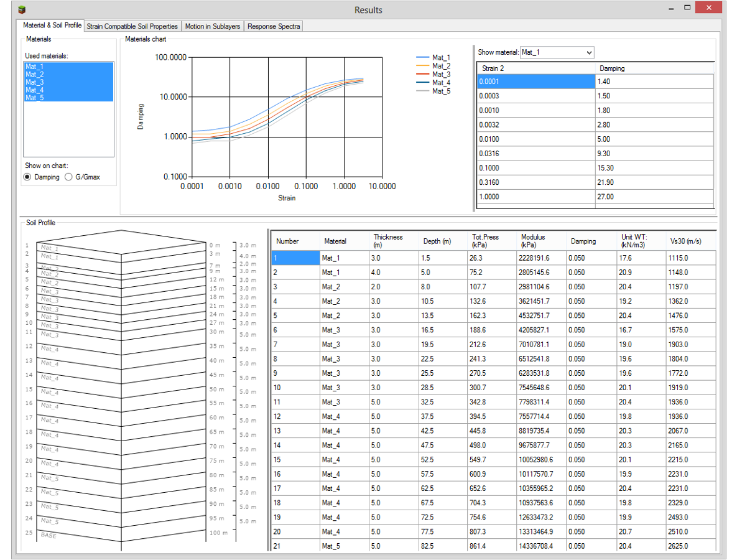
Task: Minimize the Results window
Action: (x=671, y=9)
